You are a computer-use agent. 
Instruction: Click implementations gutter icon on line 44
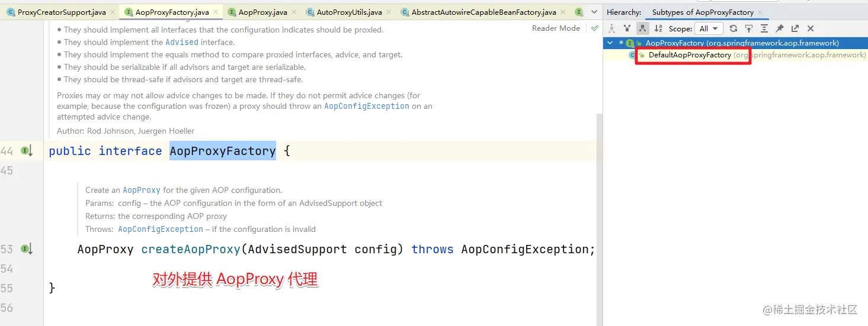[x=27, y=151]
